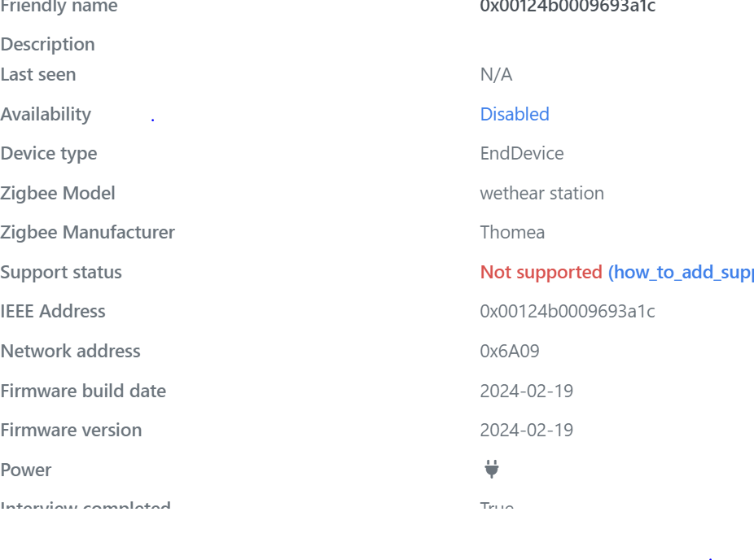Screen dimensions: 754x560
Task: Open the Disabled availability link
Action: (515, 114)
